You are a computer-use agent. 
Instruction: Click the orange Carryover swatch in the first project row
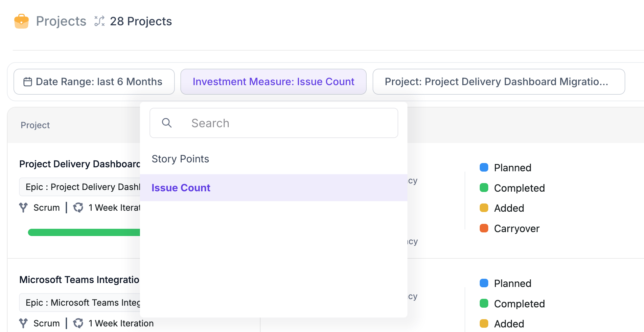pos(484,228)
